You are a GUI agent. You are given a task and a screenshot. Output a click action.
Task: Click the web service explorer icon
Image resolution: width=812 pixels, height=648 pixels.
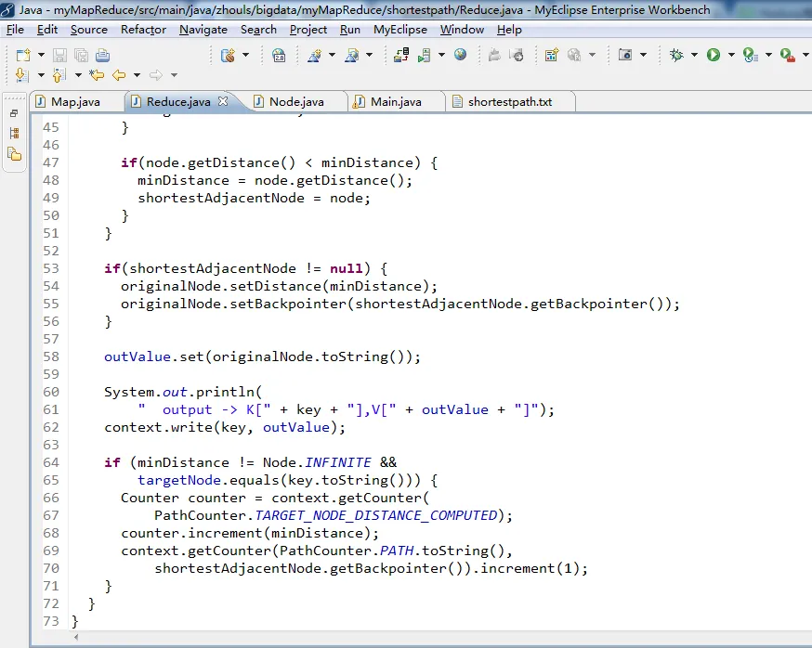click(x=351, y=55)
